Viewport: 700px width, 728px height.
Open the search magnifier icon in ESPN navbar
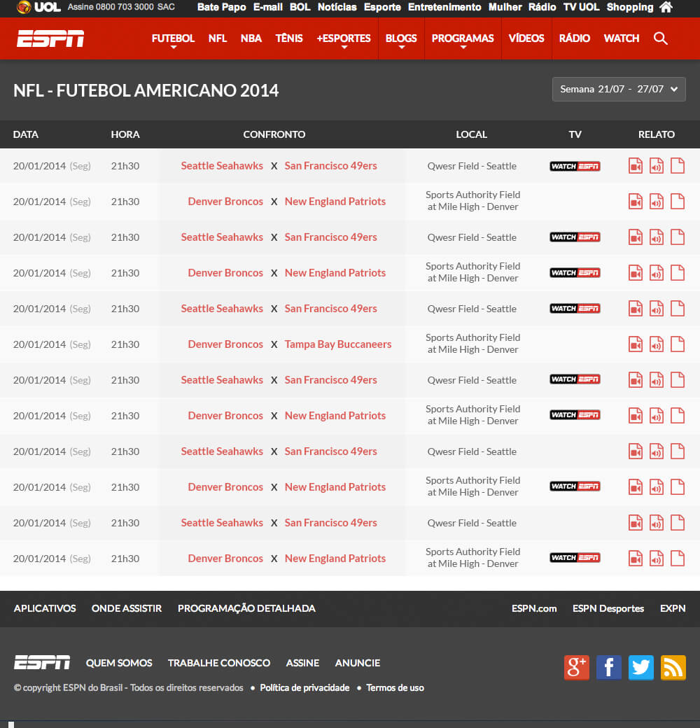[x=661, y=38]
